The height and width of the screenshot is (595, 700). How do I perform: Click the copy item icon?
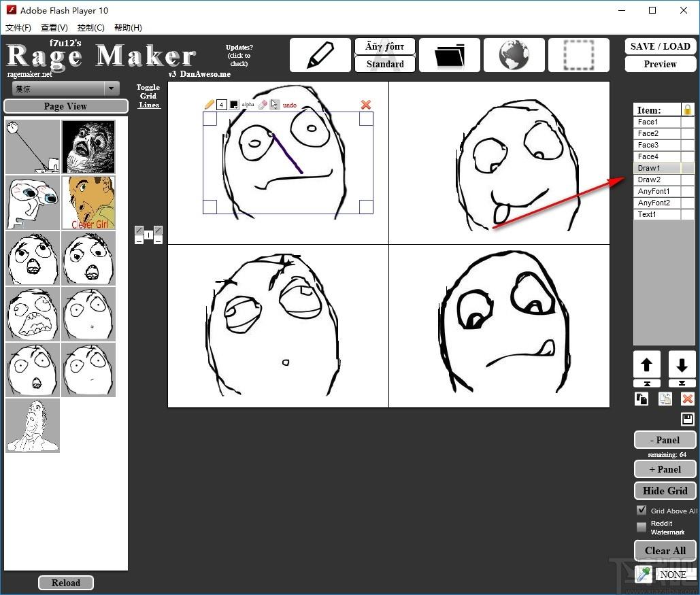[x=641, y=398]
